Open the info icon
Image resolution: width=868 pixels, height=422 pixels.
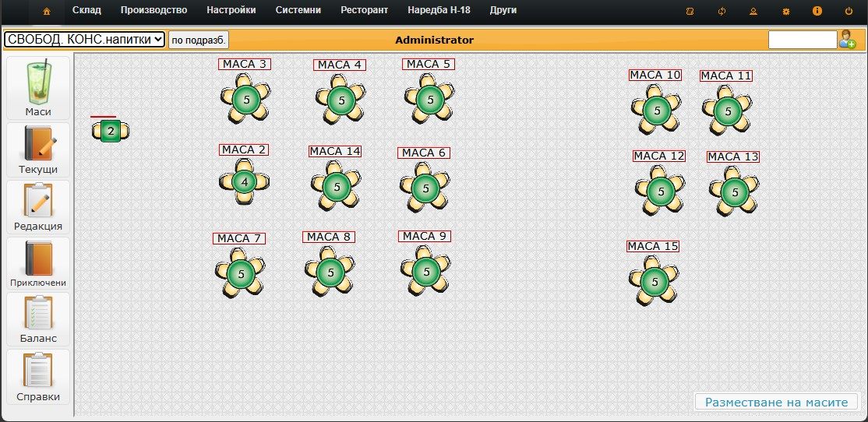817,11
